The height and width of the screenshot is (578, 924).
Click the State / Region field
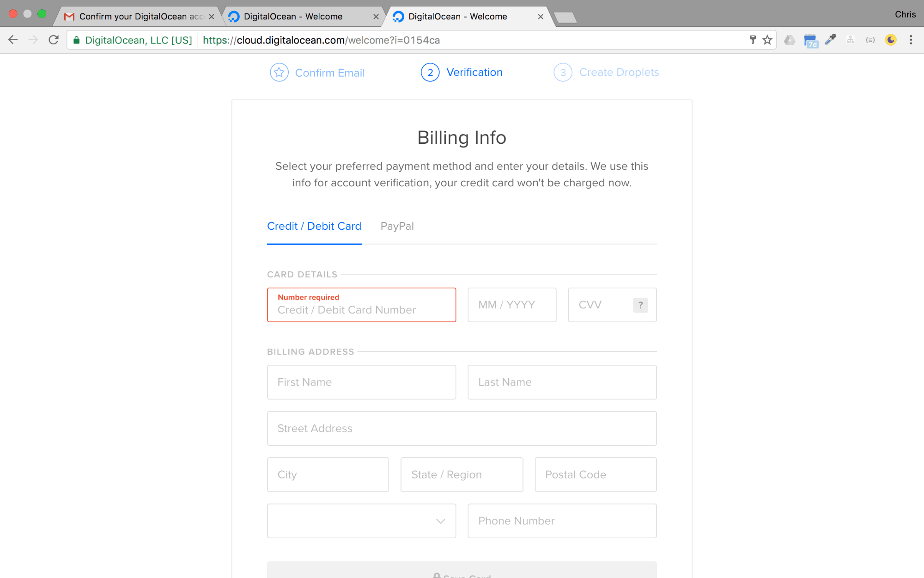(462, 475)
